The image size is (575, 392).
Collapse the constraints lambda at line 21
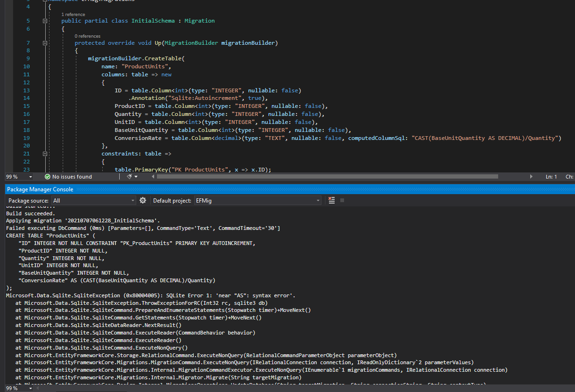(44, 153)
